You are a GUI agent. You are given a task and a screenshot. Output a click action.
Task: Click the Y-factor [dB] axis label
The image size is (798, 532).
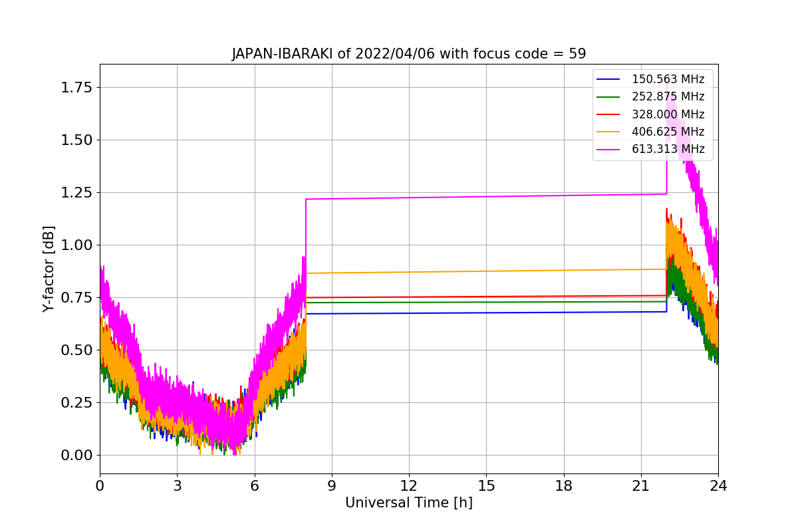[49, 269]
